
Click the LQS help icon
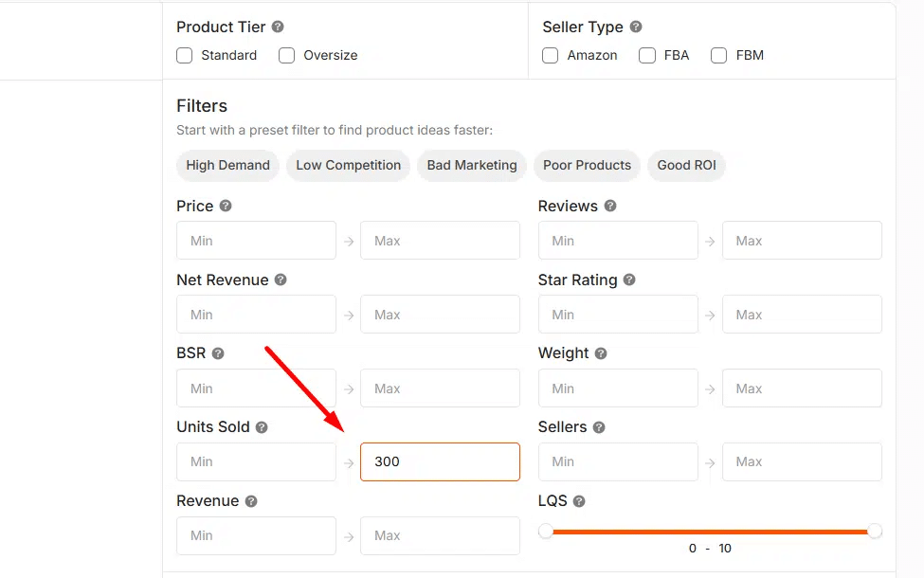pyautogui.click(x=579, y=501)
